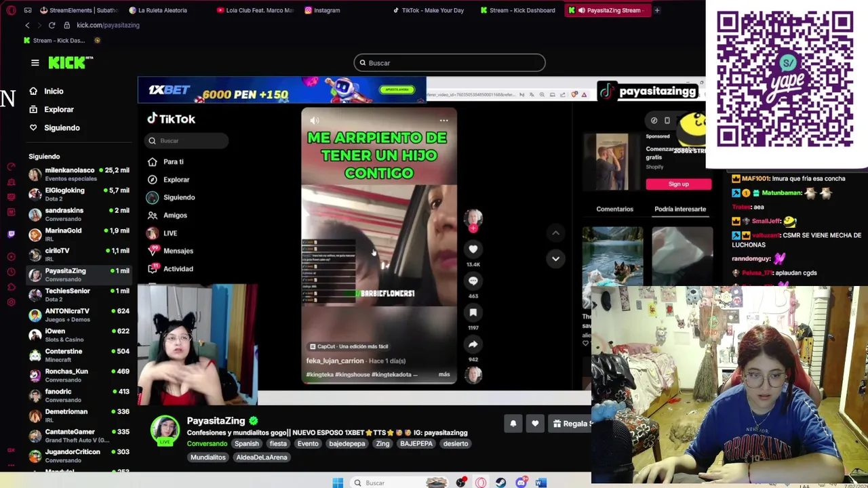Click TikTok logo in stream

click(172, 119)
